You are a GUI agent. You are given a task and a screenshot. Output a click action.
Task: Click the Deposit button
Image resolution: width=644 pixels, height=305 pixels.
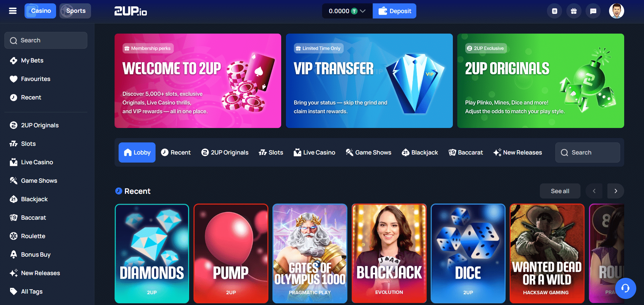[x=395, y=11]
